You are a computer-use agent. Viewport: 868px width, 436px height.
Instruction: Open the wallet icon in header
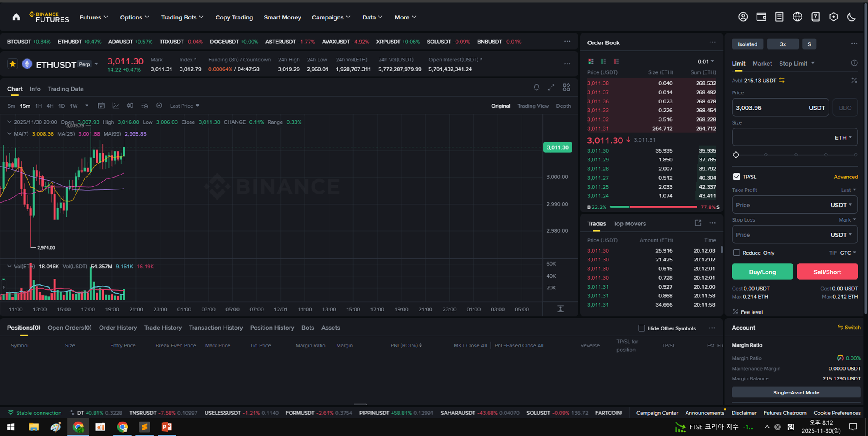pos(761,17)
